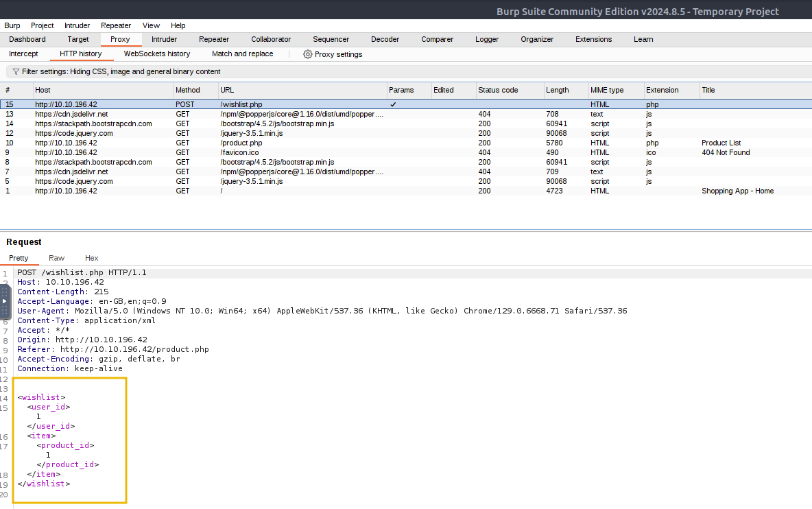Open the Intruder menu in the menu bar
812x509 pixels.
coord(77,25)
